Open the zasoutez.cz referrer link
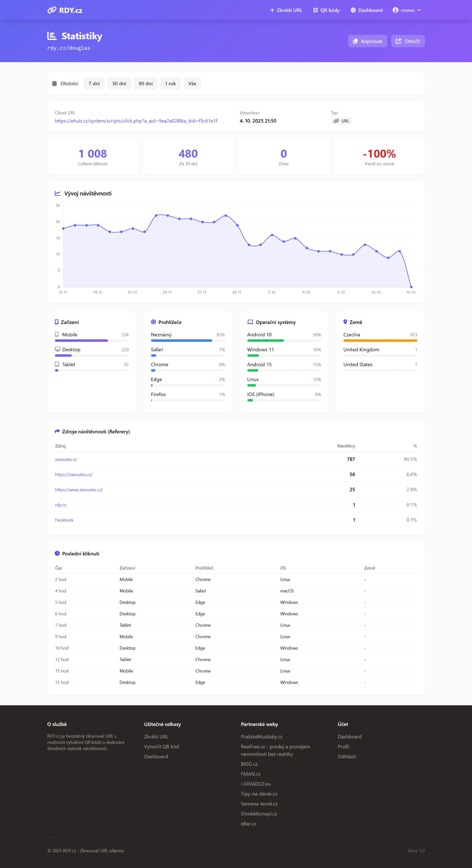This screenshot has height=868, width=472. (66, 459)
